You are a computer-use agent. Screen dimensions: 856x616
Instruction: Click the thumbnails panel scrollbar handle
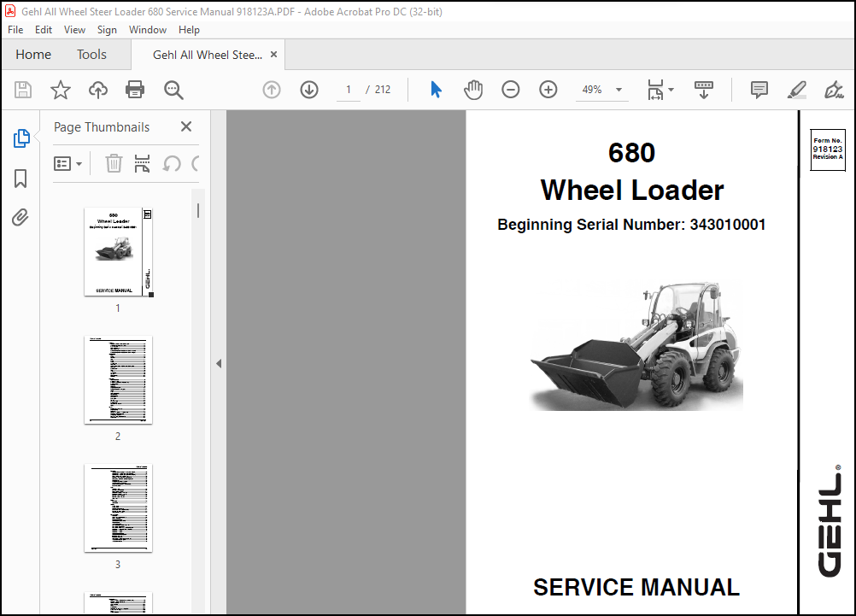point(198,210)
